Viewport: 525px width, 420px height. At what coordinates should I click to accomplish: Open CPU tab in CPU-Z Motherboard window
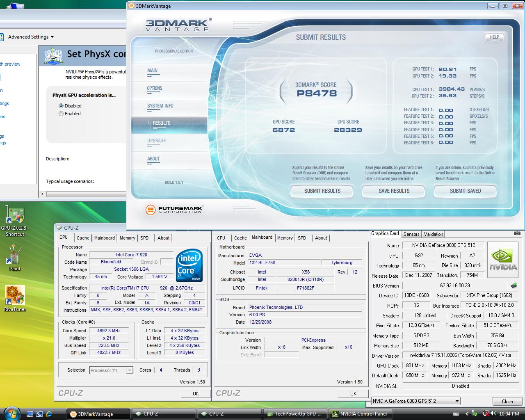coord(221,238)
